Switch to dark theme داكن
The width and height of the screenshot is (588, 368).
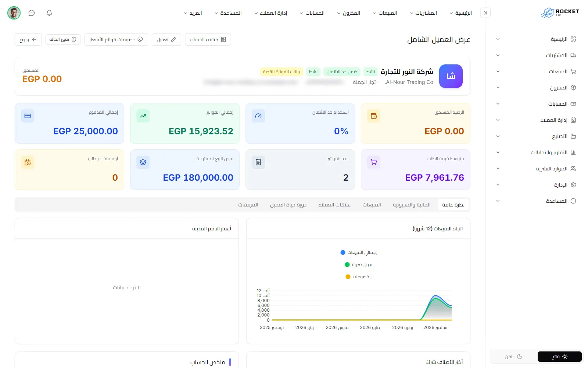(x=514, y=357)
